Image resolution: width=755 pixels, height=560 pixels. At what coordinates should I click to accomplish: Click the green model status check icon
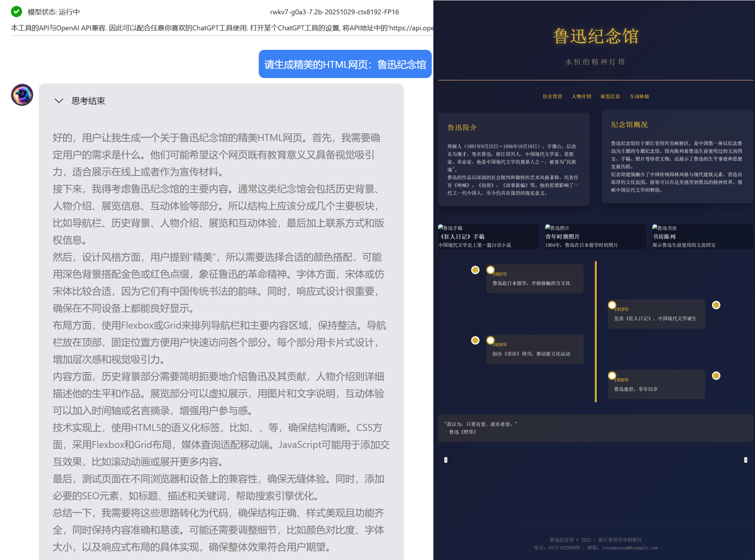(16, 11)
